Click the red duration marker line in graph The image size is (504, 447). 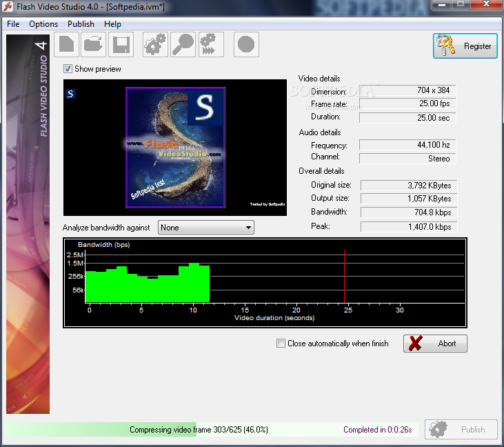[x=344, y=276]
